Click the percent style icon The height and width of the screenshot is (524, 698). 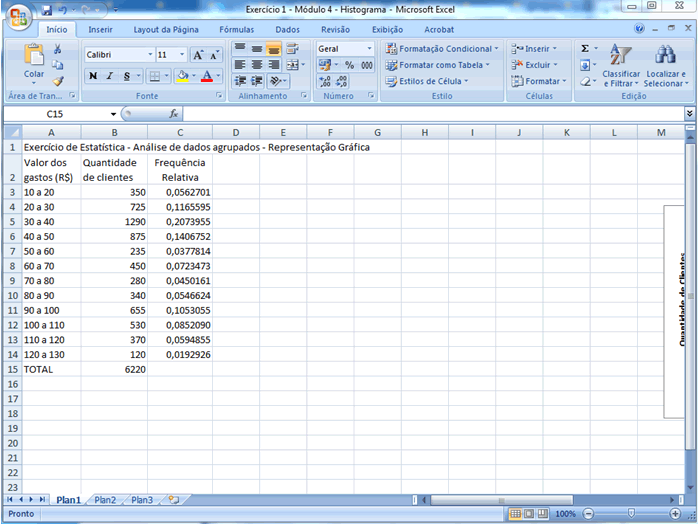(x=348, y=65)
